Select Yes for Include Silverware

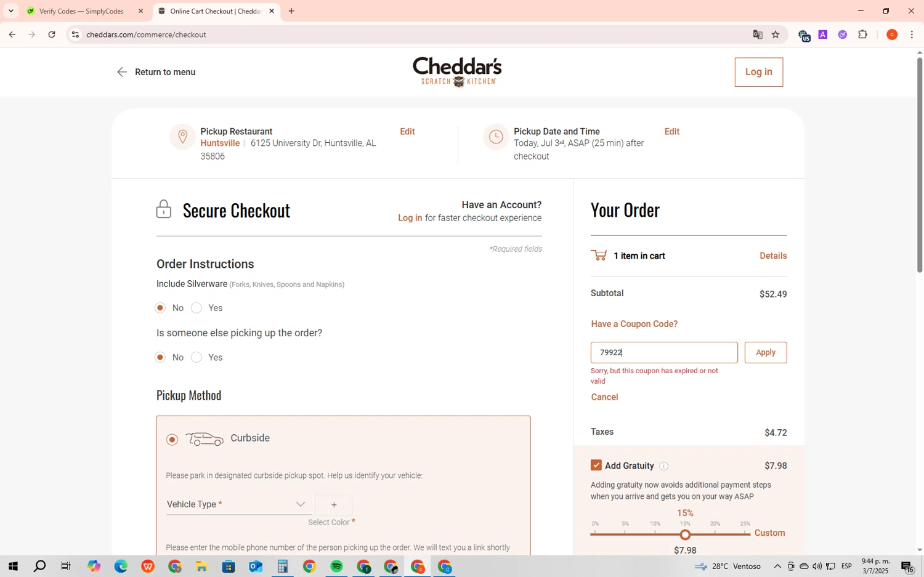[x=197, y=308]
